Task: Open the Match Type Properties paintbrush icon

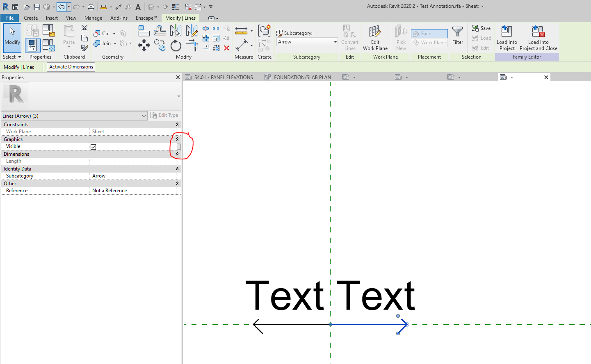Action: tap(84, 48)
